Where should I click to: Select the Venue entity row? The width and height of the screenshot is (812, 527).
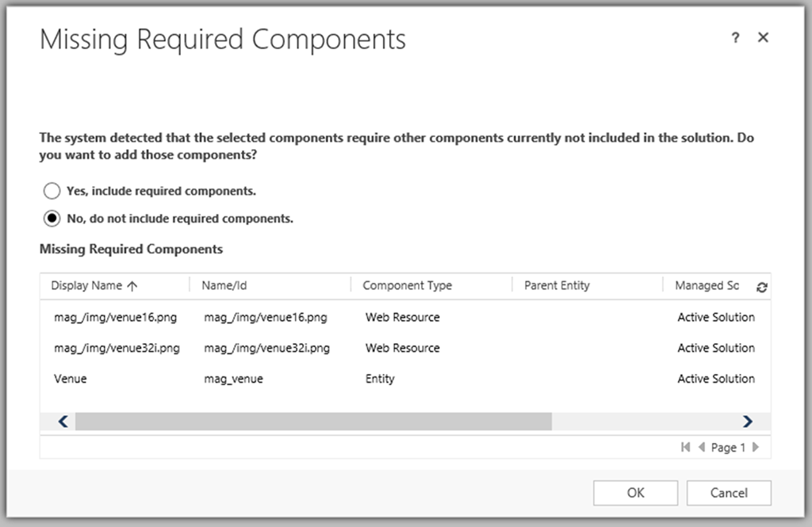pyautogui.click(x=71, y=379)
